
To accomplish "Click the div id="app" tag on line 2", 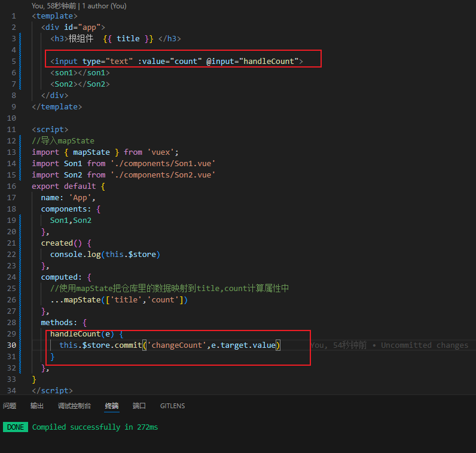I will coord(73,27).
